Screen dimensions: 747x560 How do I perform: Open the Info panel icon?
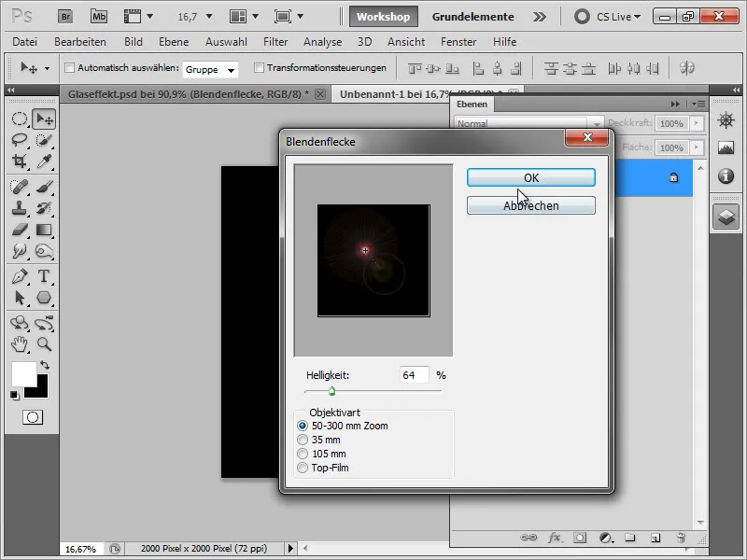point(726,176)
